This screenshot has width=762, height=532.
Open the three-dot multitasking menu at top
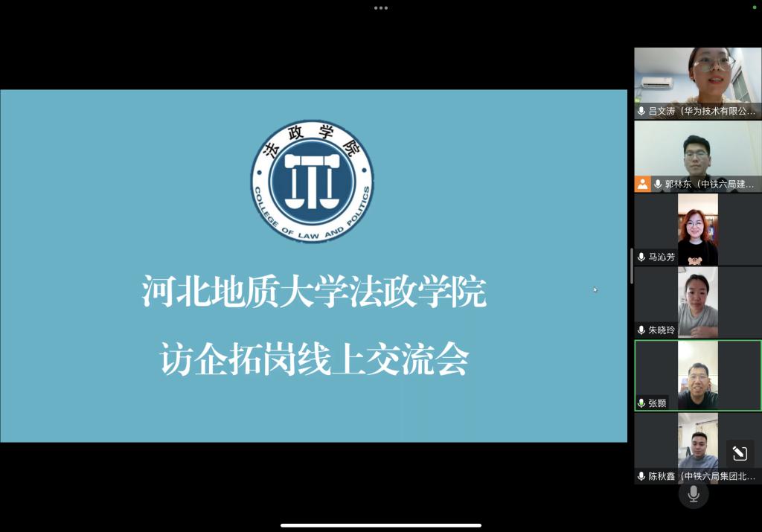[x=381, y=8]
